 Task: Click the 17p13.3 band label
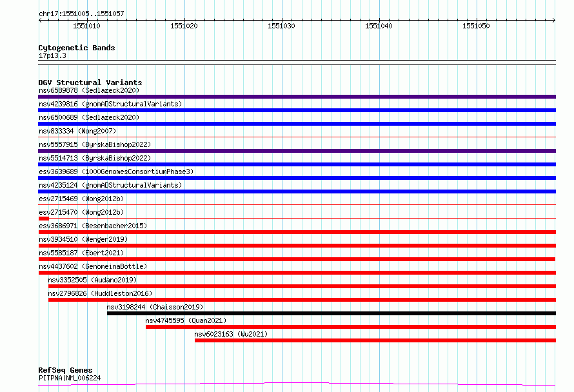click(52, 55)
